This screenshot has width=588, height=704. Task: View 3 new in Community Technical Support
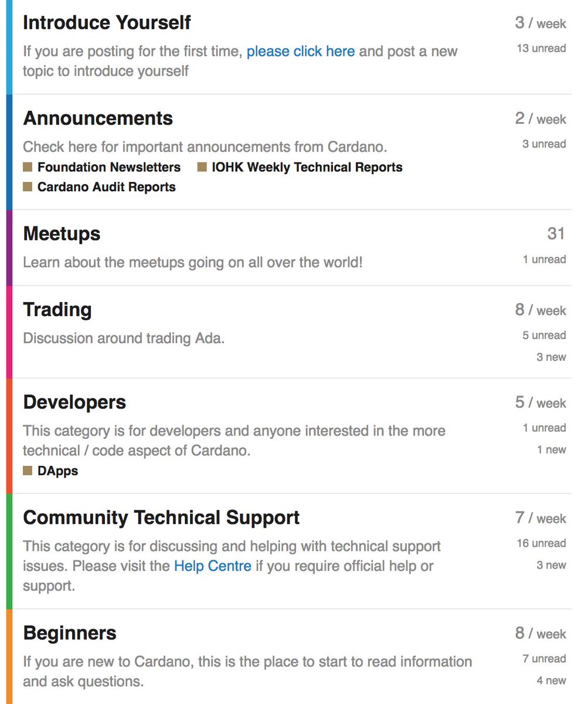click(x=551, y=565)
